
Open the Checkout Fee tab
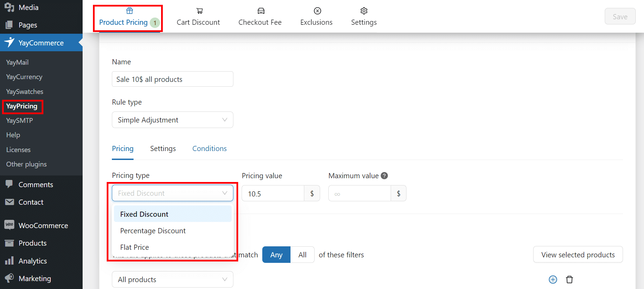tap(260, 17)
